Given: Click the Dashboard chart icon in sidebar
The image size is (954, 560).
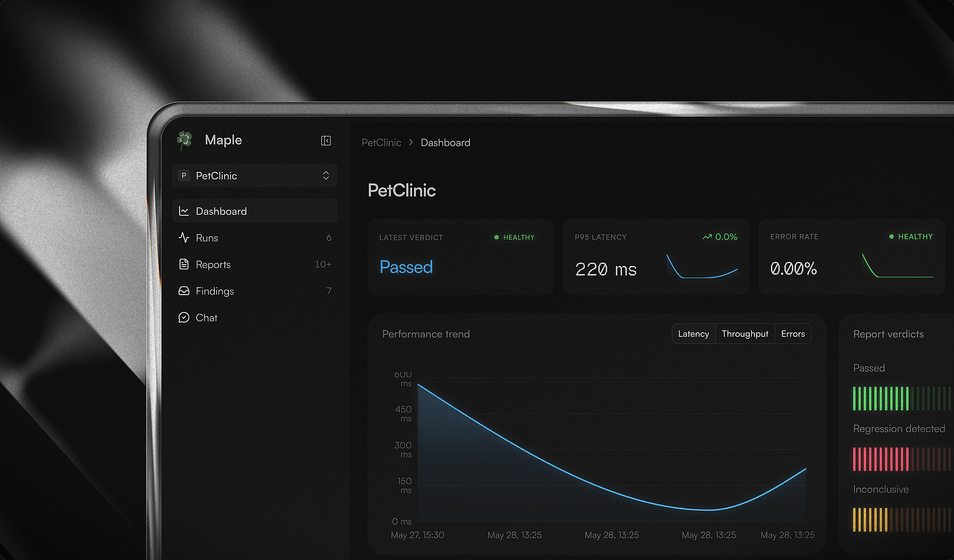Looking at the screenshot, I should (x=184, y=211).
